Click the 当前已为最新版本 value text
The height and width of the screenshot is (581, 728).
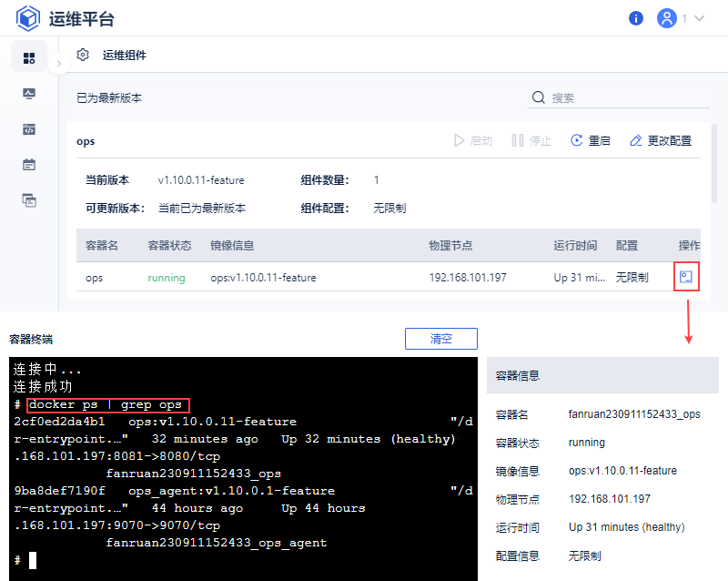202,209
